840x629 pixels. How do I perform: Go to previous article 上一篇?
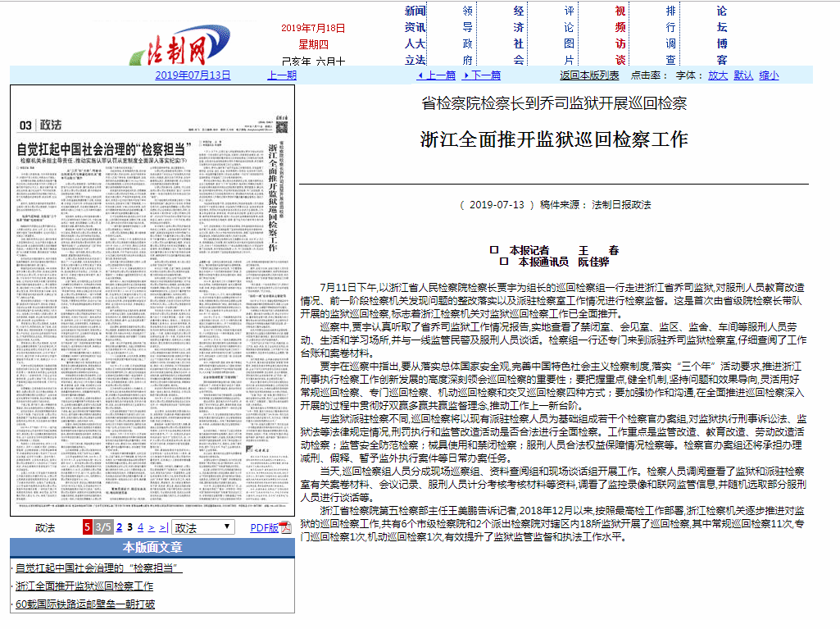tap(438, 75)
